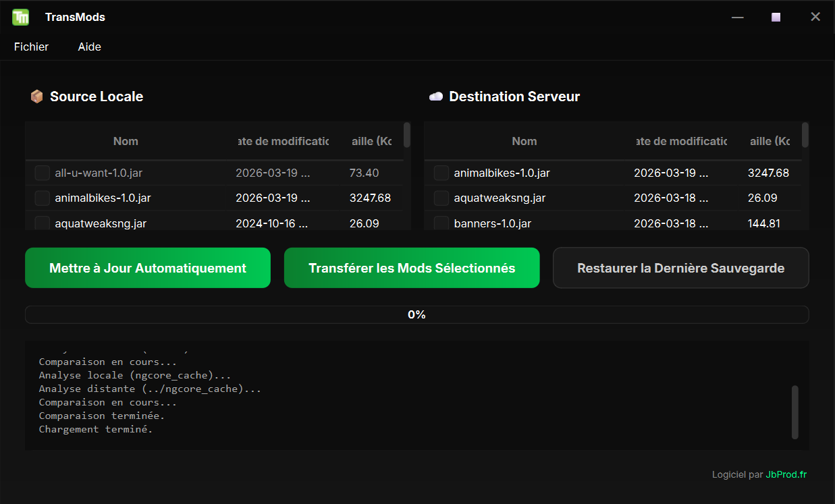Click Transférer les Mods Sélectionnés button
835x504 pixels.
coord(412,268)
